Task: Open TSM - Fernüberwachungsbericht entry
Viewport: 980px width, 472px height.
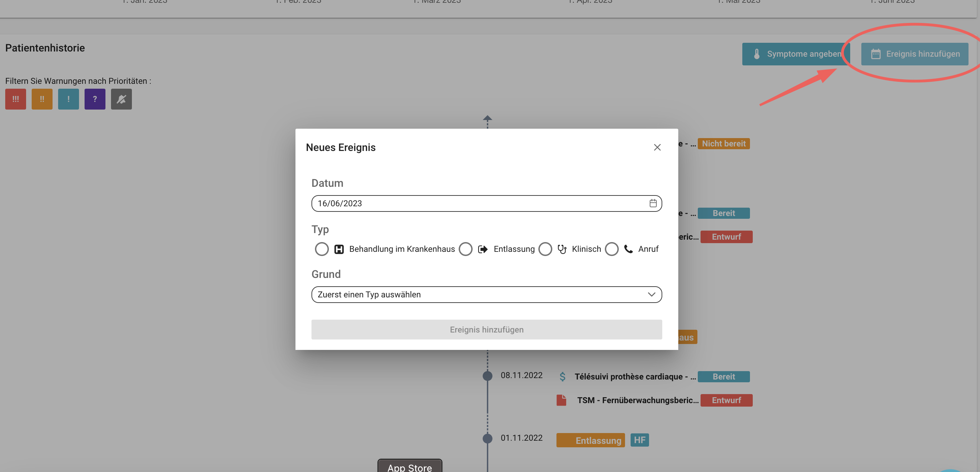Action: [x=638, y=400]
